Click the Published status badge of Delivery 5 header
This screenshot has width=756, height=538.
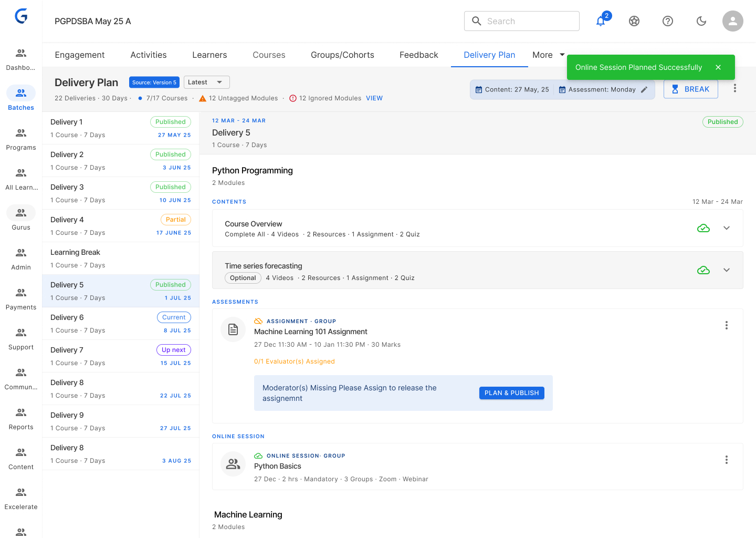[x=723, y=122]
